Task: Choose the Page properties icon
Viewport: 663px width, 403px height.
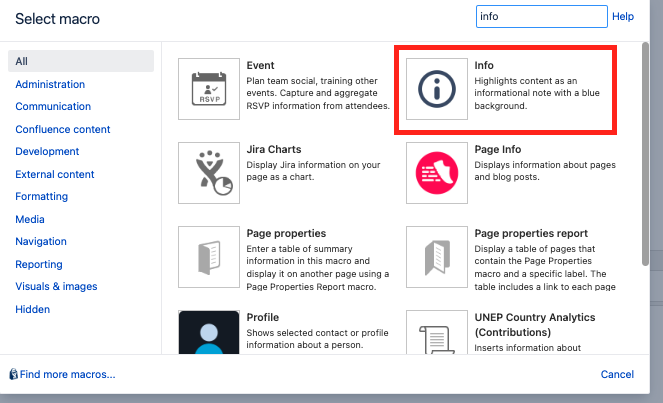Action: (209, 257)
